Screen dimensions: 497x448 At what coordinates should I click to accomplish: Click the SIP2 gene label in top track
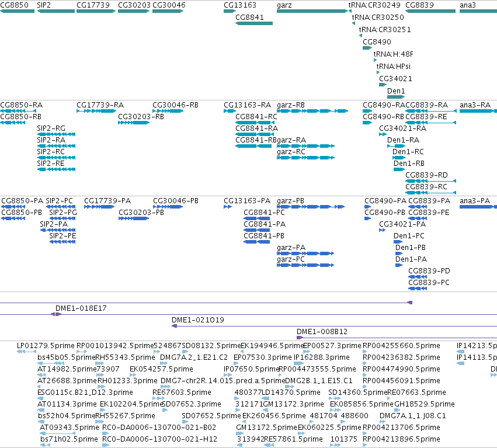[x=44, y=5]
